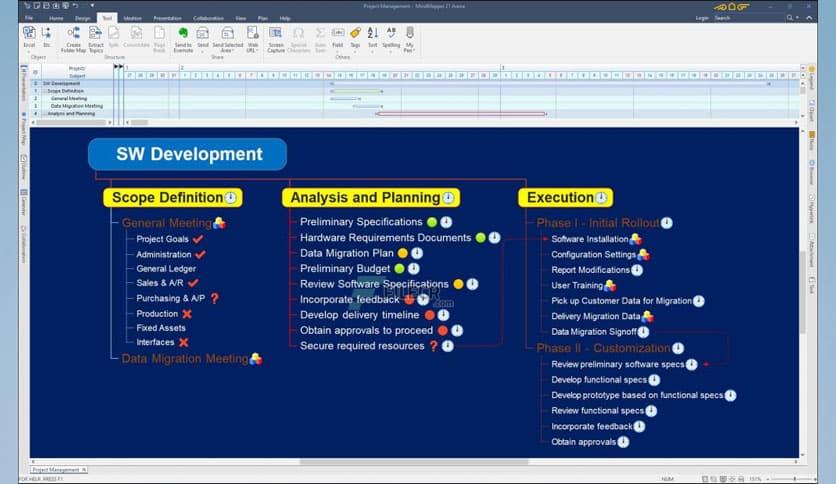Open the Excel button dropdown arrow
Viewport: 836px width, 484px height.
click(x=29, y=52)
